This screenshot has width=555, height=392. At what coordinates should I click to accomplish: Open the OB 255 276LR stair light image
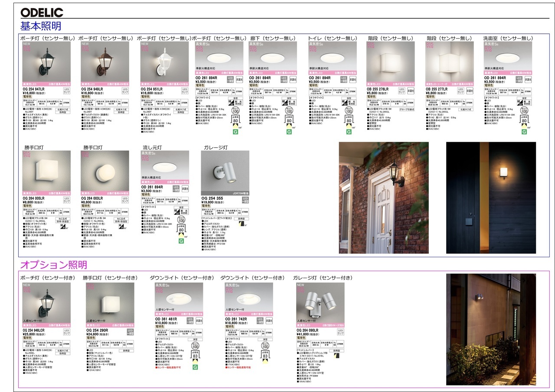pos(391,64)
